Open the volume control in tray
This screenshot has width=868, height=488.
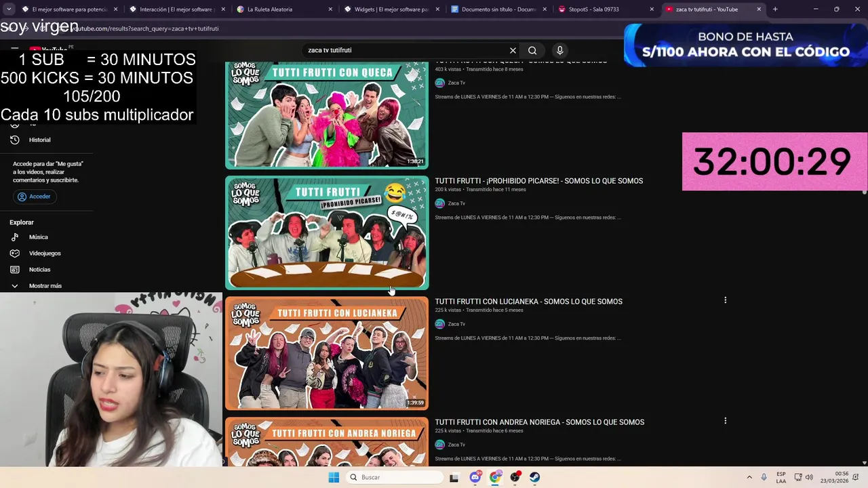coord(809,477)
